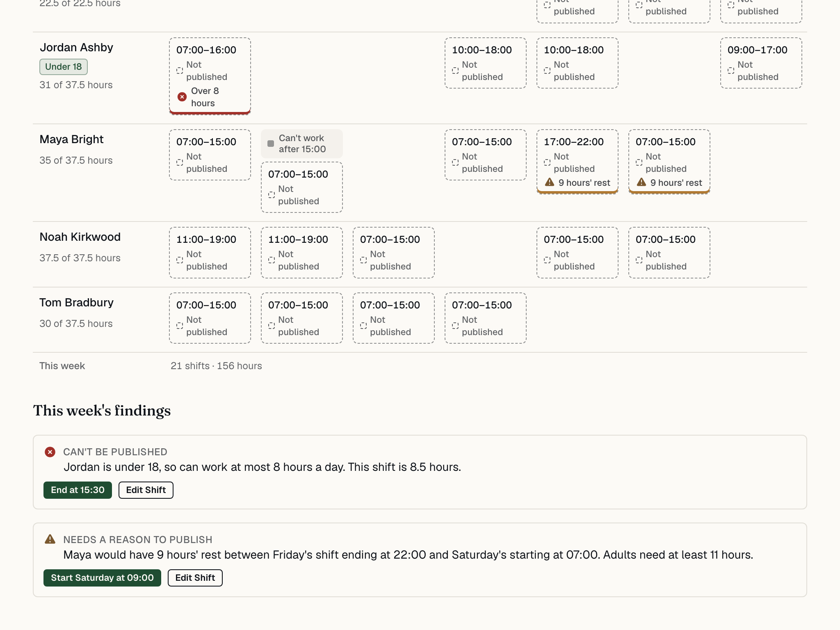
Task: Click the 'This week's findings' heading
Action: point(102,411)
